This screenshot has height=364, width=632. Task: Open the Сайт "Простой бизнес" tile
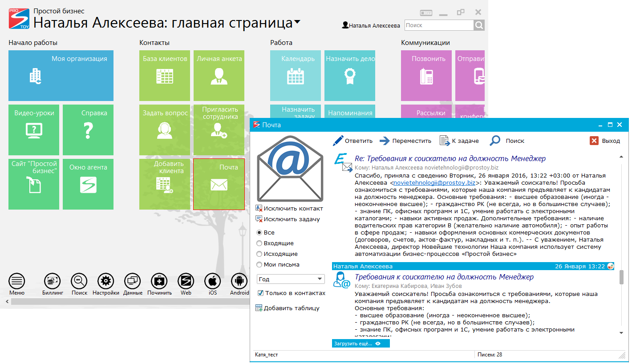coord(34,184)
